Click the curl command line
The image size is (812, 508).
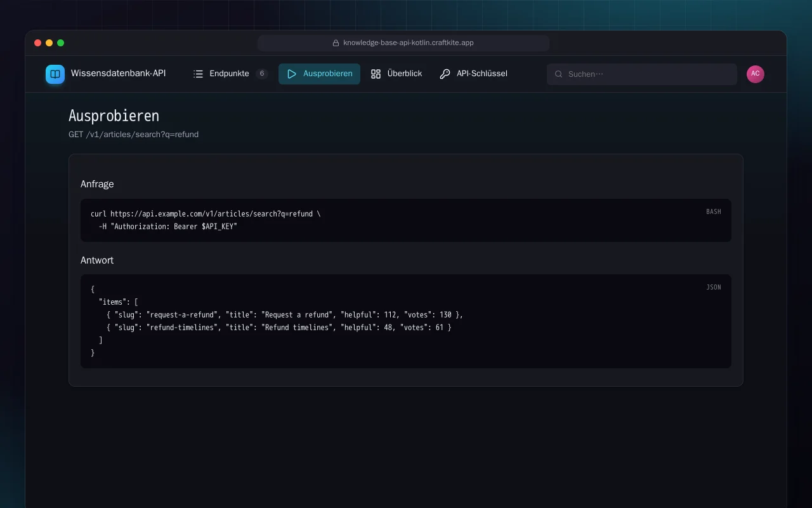coord(206,214)
